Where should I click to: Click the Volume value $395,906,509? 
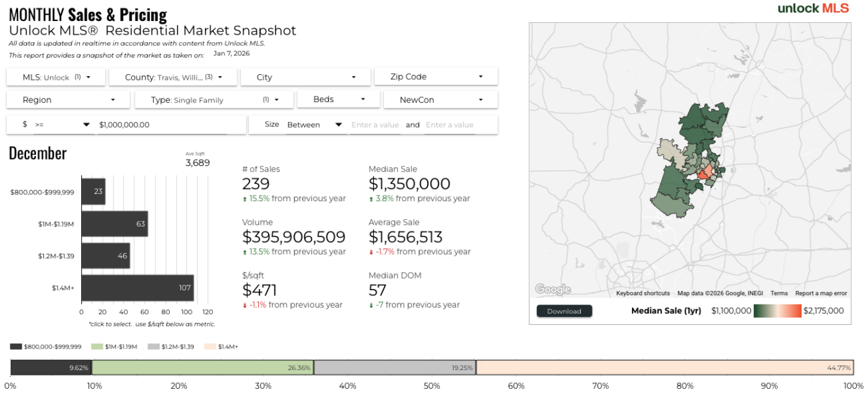click(294, 237)
